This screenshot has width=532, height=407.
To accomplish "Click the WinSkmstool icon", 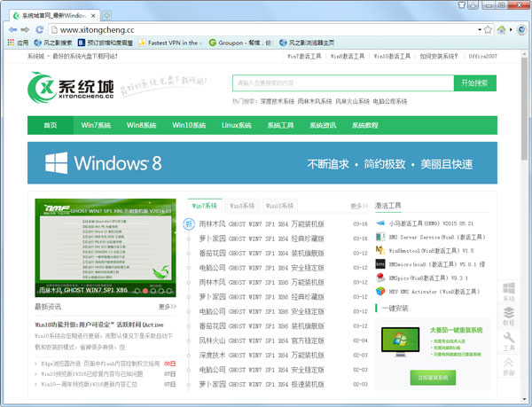I will (x=380, y=250).
